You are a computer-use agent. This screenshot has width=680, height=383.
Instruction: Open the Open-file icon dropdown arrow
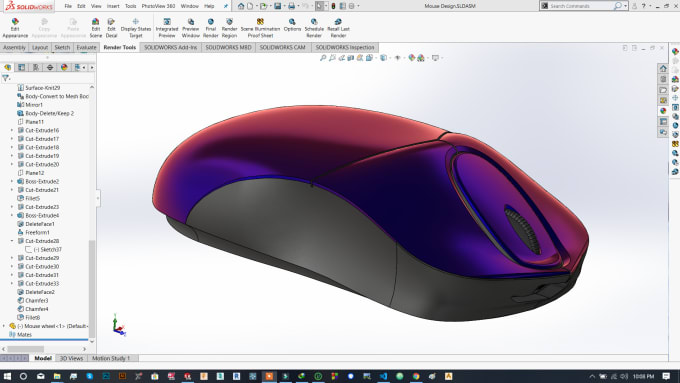pyautogui.click(x=270, y=6)
